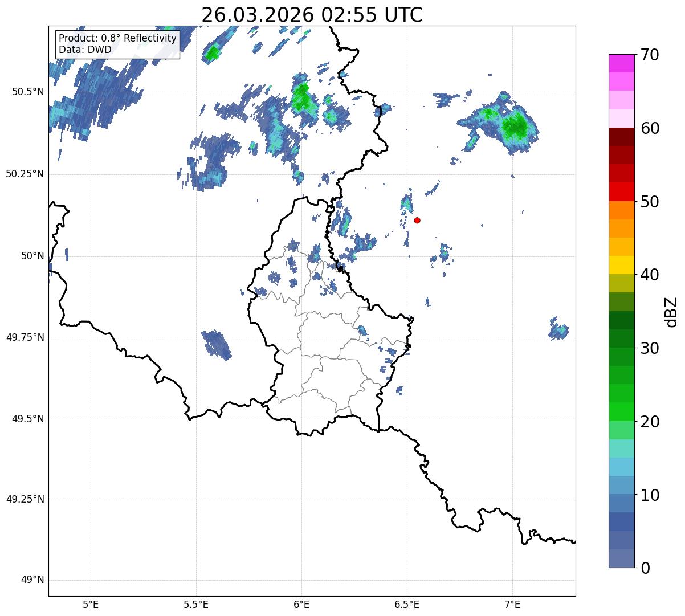This screenshot has height=616, width=685.
Task: Click the 7°E longitude label
Action: [x=512, y=604]
